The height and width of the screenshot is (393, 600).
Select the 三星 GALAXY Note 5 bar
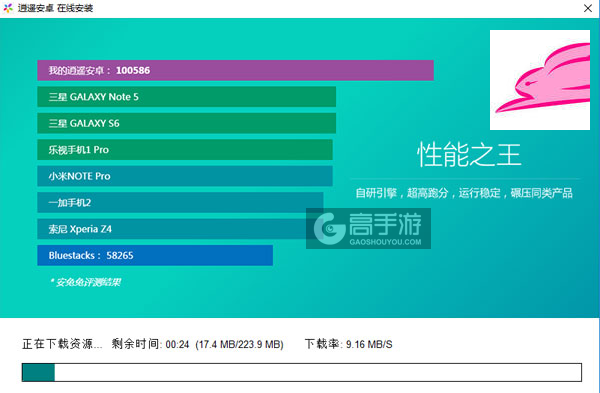point(186,97)
